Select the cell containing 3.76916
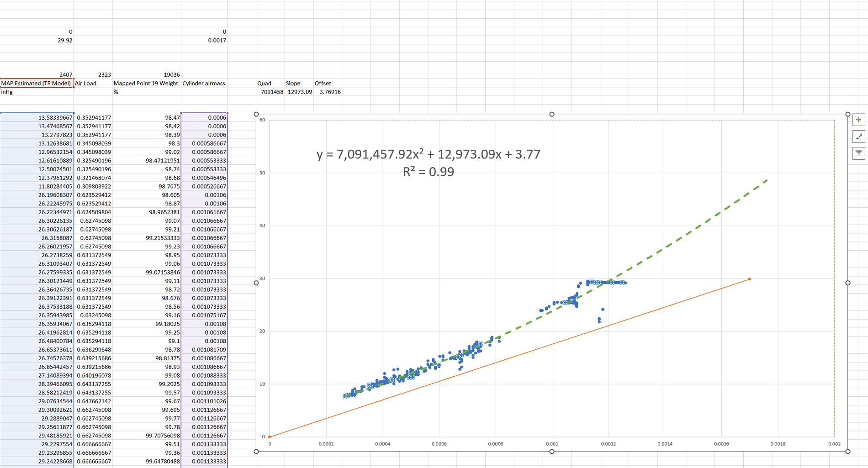The image size is (868, 468). pos(328,92)
